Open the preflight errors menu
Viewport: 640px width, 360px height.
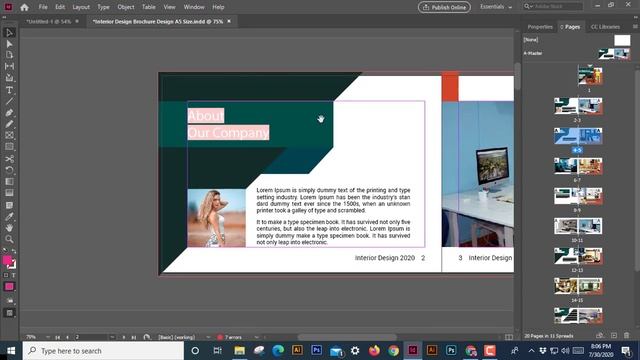pyautogui.click(x=257, y=337)
